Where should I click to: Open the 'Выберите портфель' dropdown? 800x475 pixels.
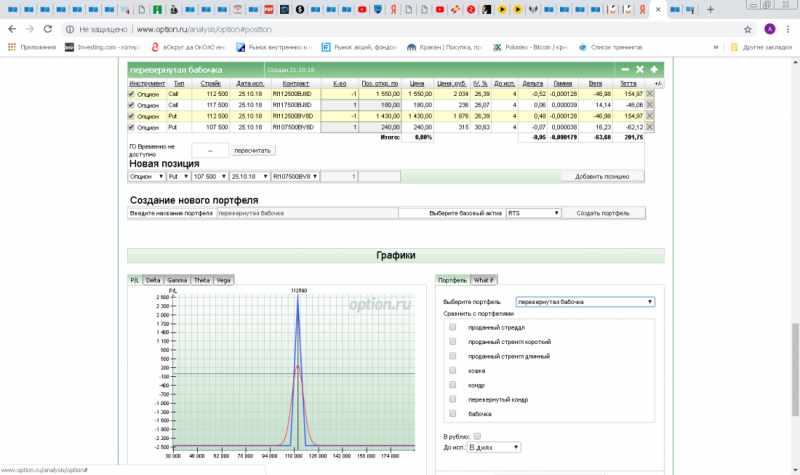(x=585, y=301)
